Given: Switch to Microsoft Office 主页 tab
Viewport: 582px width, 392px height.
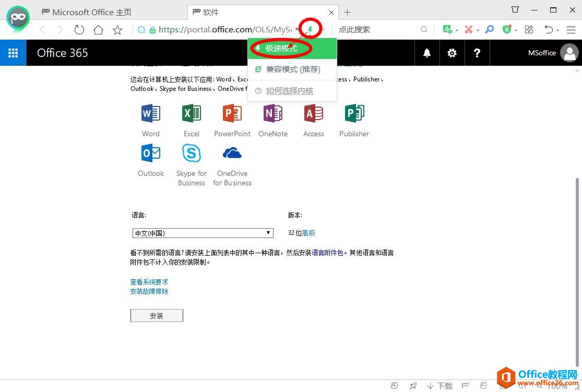Looking at the screenshot, I should (x=92, y=12).
